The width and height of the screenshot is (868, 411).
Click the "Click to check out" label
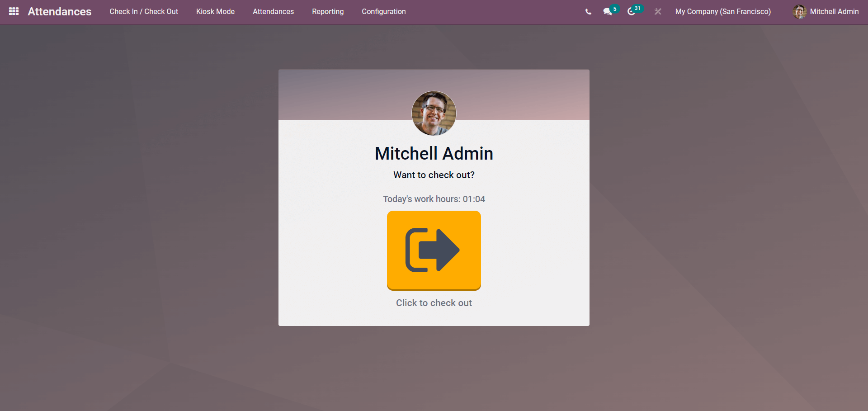point(434,303)
